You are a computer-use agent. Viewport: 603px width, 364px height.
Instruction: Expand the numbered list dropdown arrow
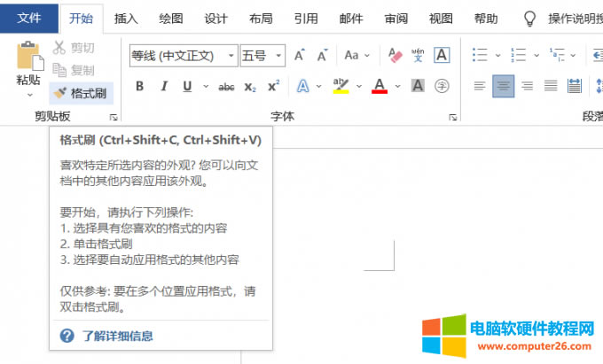click(536, 55)
